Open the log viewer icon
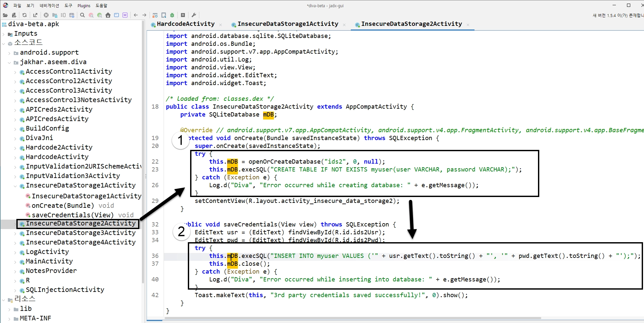The height and width of the screenshot is (323, 644). click(x=183, y=15)
